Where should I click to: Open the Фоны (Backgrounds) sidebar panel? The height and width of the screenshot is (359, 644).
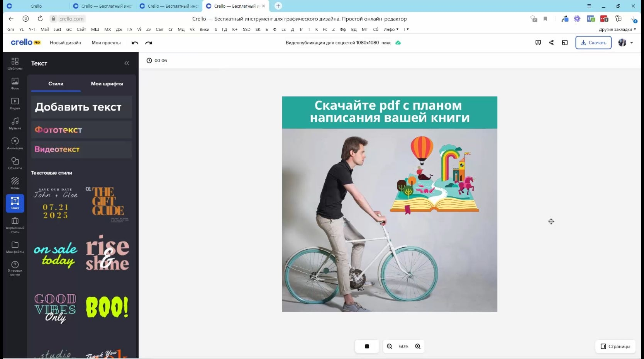[15, 183]
